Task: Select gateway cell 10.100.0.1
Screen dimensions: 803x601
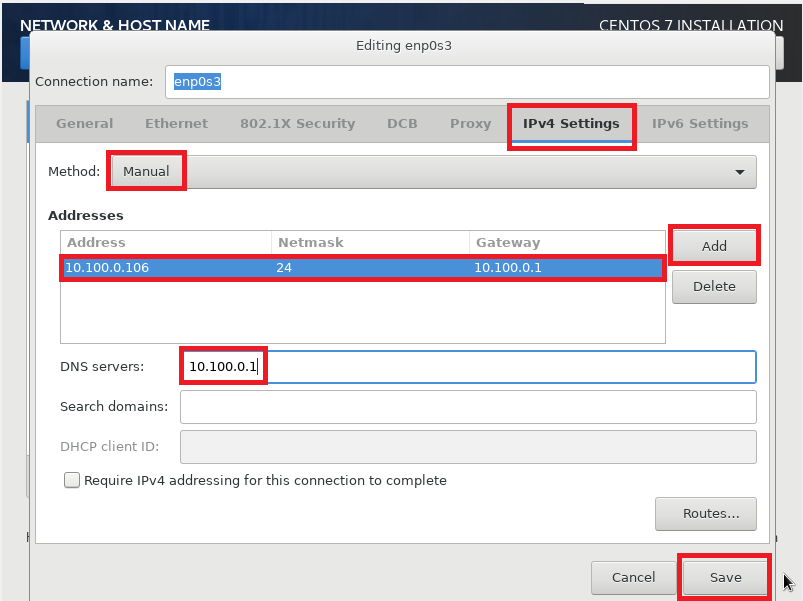Action: (x=567, y=268)
